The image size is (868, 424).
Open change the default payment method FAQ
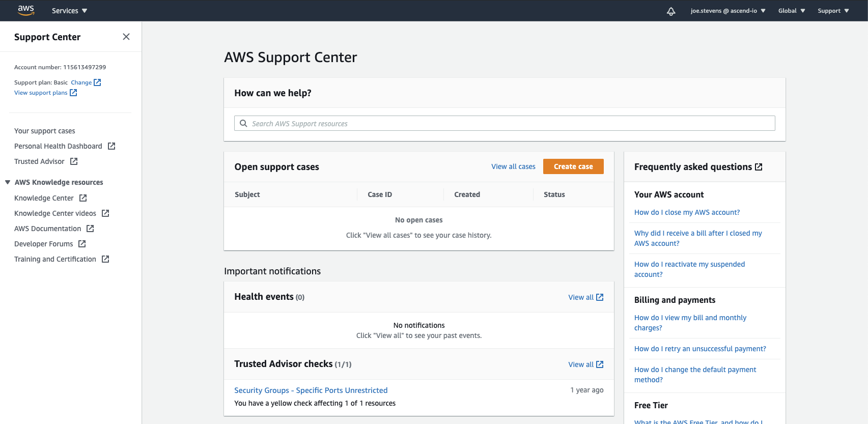tap(695, 375)
